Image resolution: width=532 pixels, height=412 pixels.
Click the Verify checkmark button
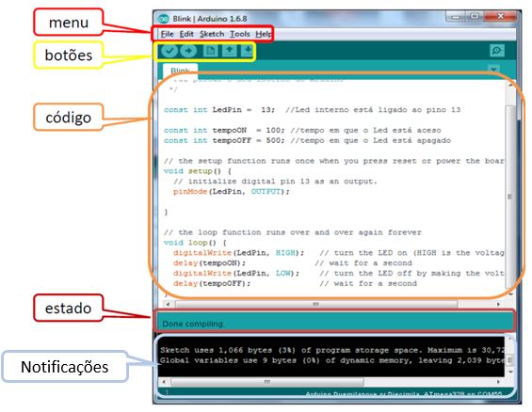169,51
